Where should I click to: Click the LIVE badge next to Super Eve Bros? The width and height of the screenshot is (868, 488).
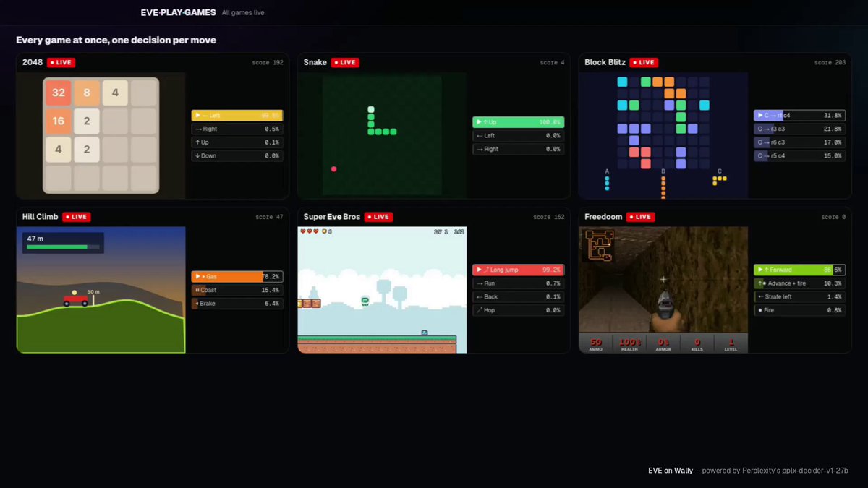(x=378, y=217)
